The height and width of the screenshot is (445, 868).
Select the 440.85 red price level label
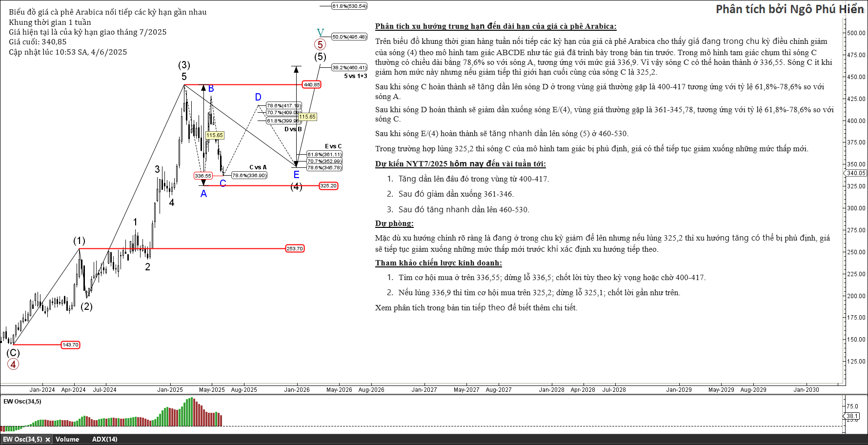pyautogui.click(x=312, y=84)
